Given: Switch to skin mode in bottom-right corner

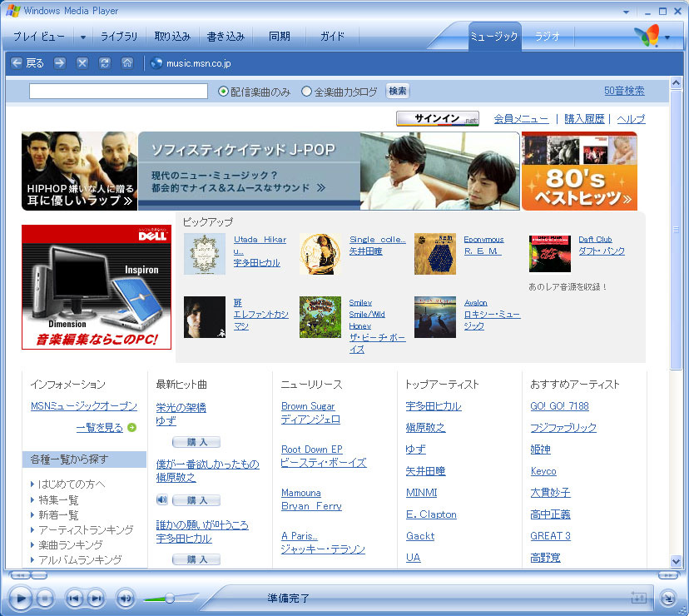Looking at the screenshot, I should click(x=668, y=598).
